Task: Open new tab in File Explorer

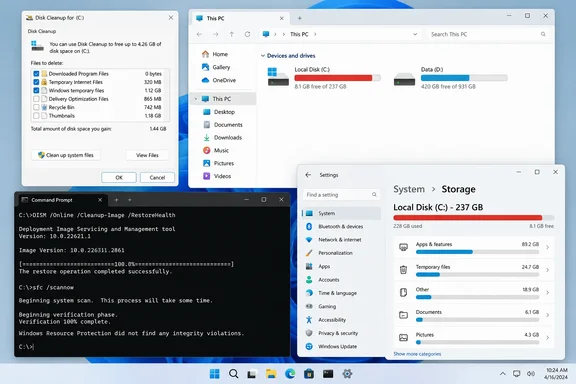Action: (299, 18)
